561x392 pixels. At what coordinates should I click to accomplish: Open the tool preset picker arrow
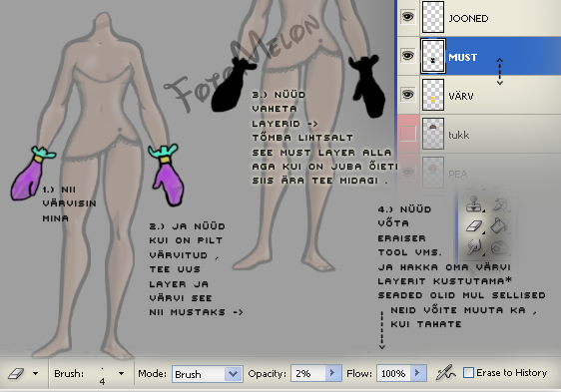[35, 374]
